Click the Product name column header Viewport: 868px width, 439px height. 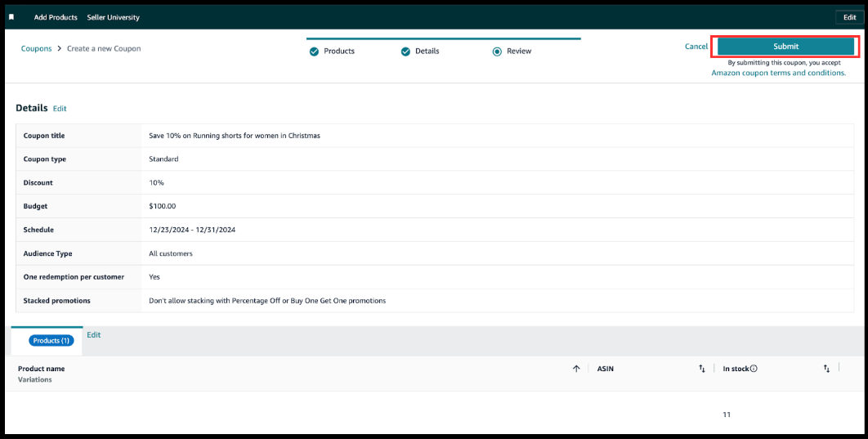(41, 369)
